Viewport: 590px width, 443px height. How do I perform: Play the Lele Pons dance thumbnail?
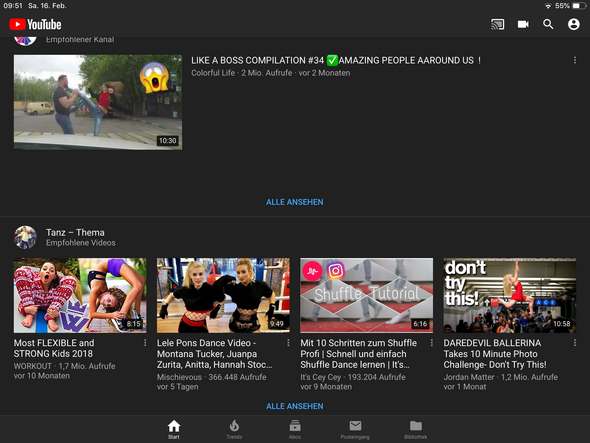coord(223,295)
